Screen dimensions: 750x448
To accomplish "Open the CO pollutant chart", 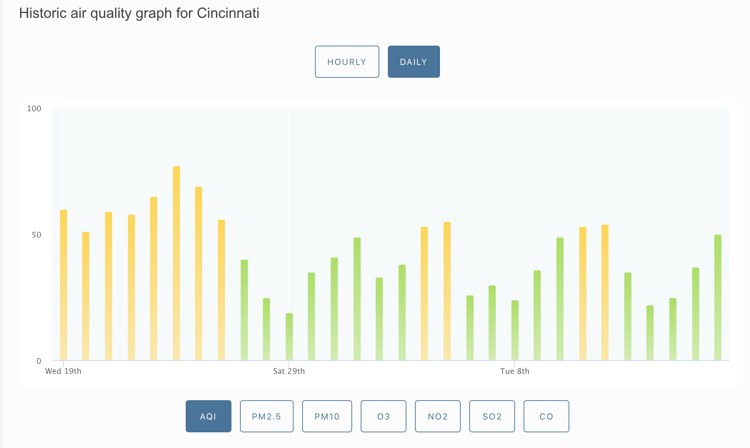I will point(546,416).
